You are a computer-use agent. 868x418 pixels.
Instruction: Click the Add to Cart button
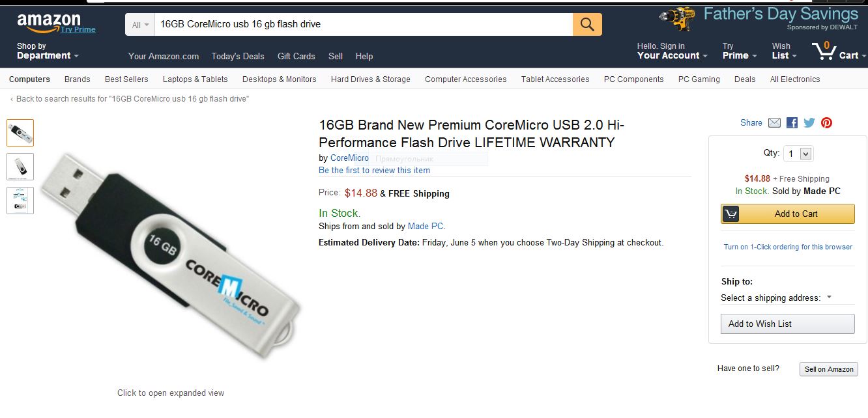click(x=787, y=214)
